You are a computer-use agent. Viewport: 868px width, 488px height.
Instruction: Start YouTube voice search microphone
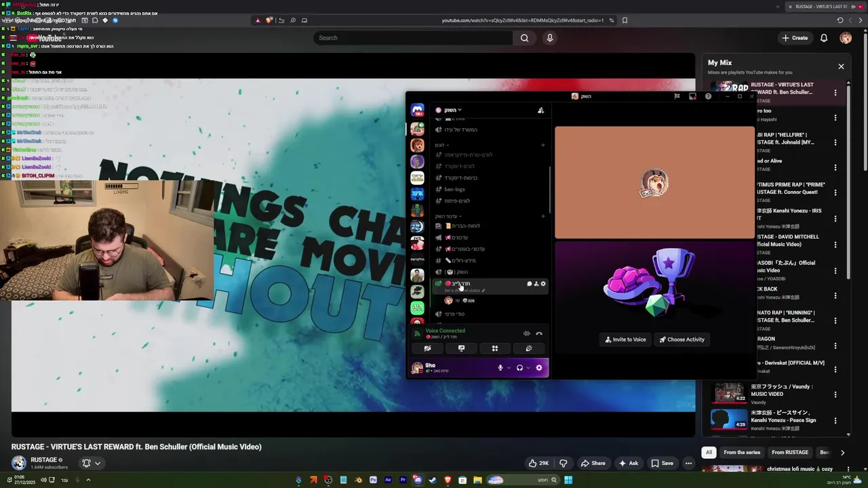[550, 38]
